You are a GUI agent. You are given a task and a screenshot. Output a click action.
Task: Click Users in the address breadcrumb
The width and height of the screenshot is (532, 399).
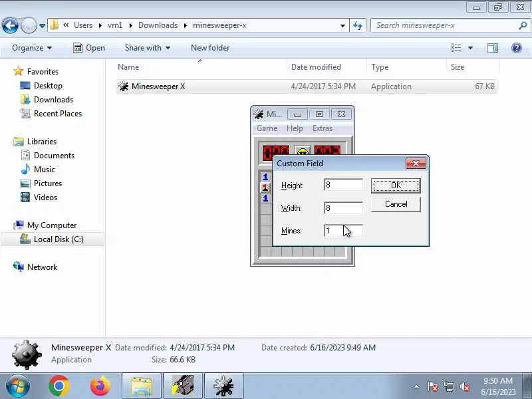(x=83, y=25)
